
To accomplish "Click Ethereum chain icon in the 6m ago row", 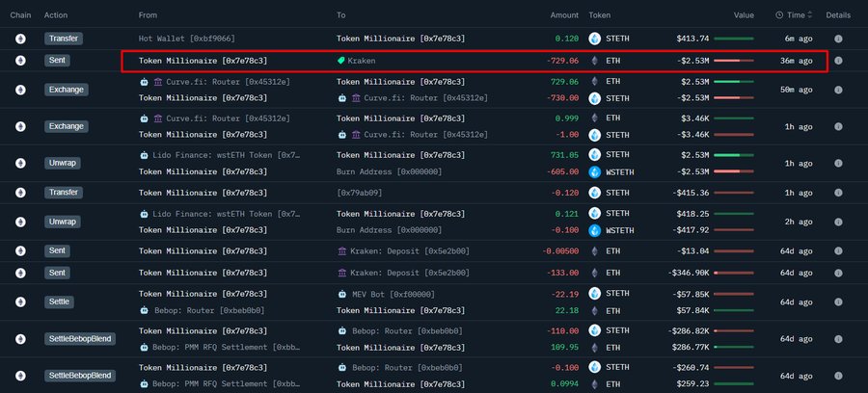I will click(x=20, y=39).
